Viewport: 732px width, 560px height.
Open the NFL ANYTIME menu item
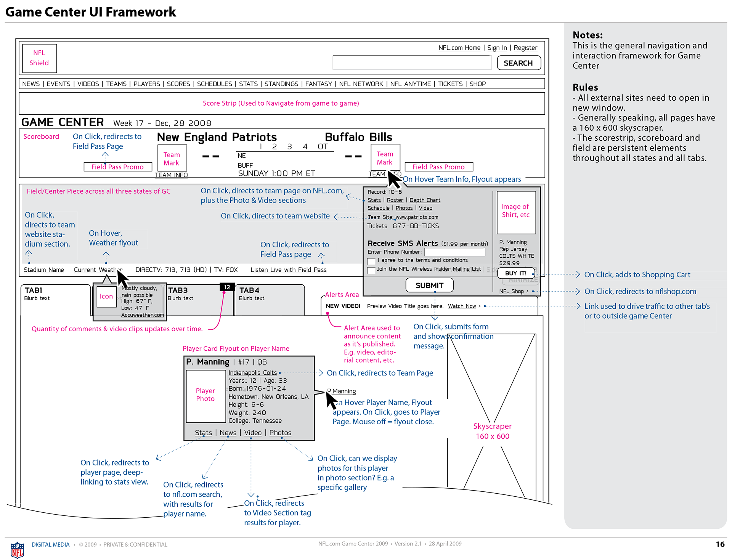click(x=411, y=84)
